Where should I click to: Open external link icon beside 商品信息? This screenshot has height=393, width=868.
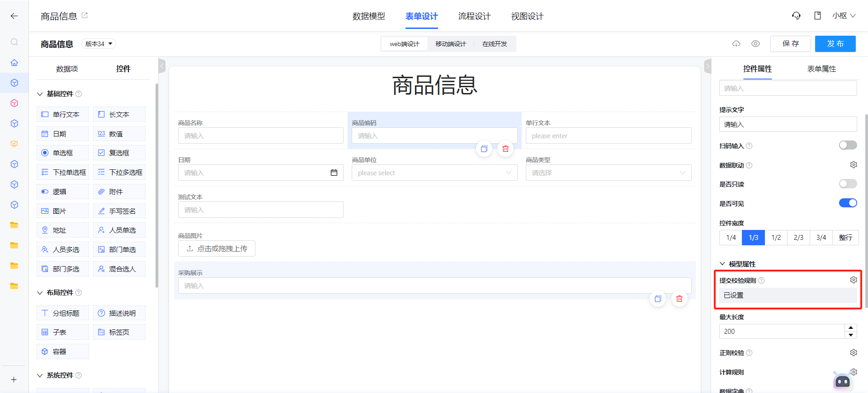coord(85,15)
